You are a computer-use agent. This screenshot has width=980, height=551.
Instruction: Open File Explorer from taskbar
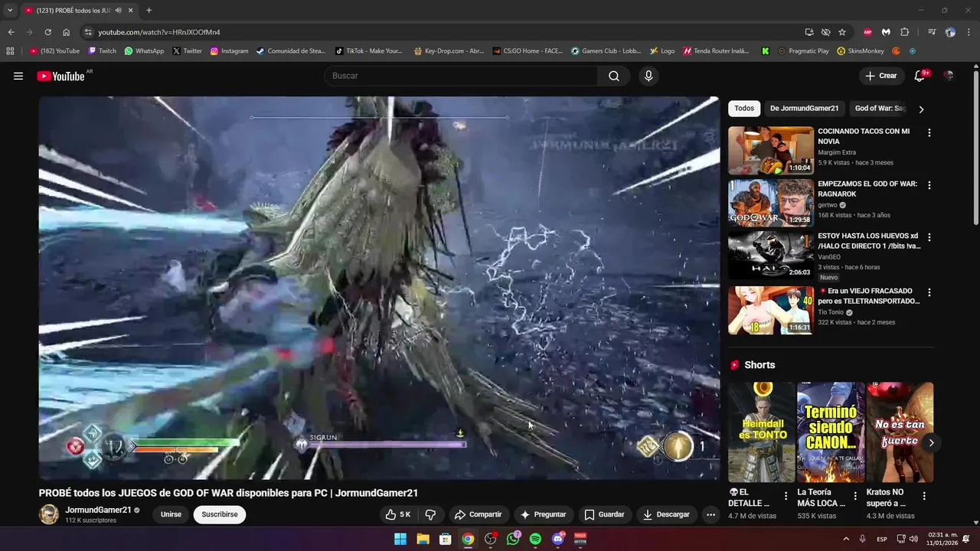423,539
